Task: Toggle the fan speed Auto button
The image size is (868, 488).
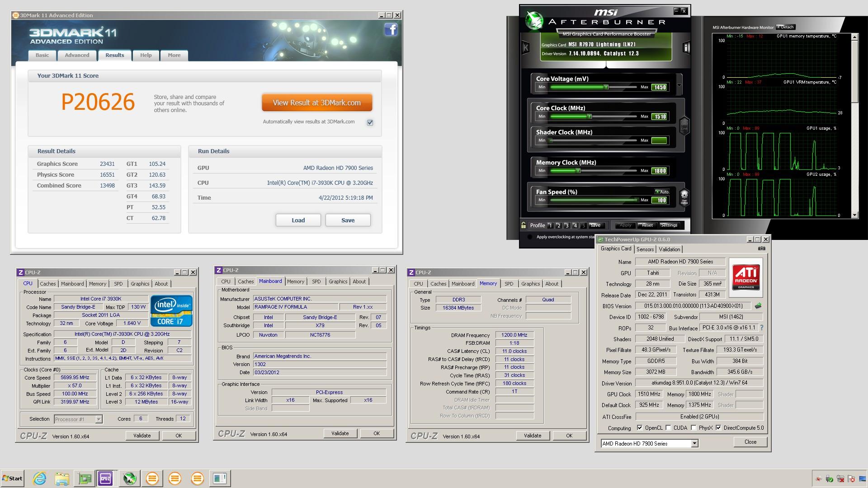Action: pyautogui.click(x=662, y=192)
